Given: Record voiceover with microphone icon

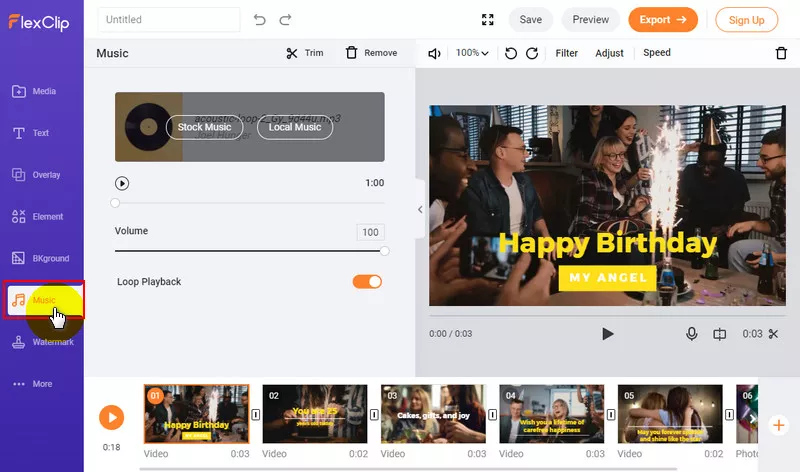Looking at the screenshot, I should click(692, 334).
